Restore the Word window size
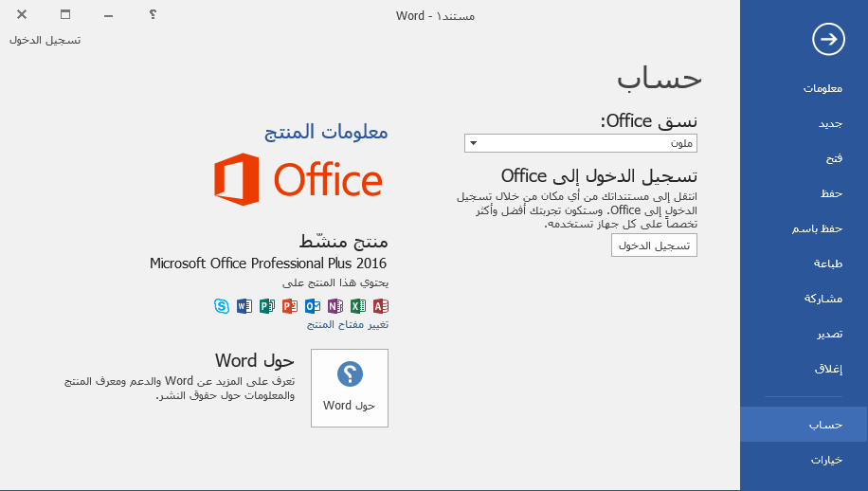This screenshot has width=868, height=491. pyautogui.click(x=65, y=14)
